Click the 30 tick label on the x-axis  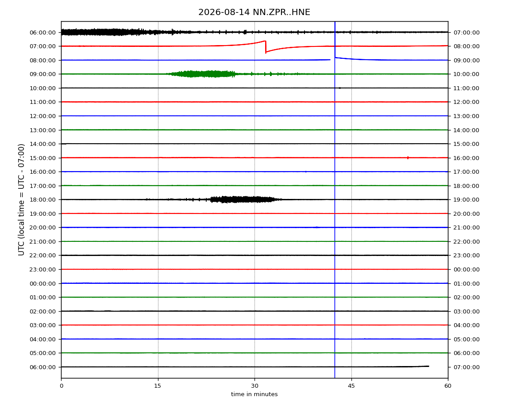tap(254, 386)
